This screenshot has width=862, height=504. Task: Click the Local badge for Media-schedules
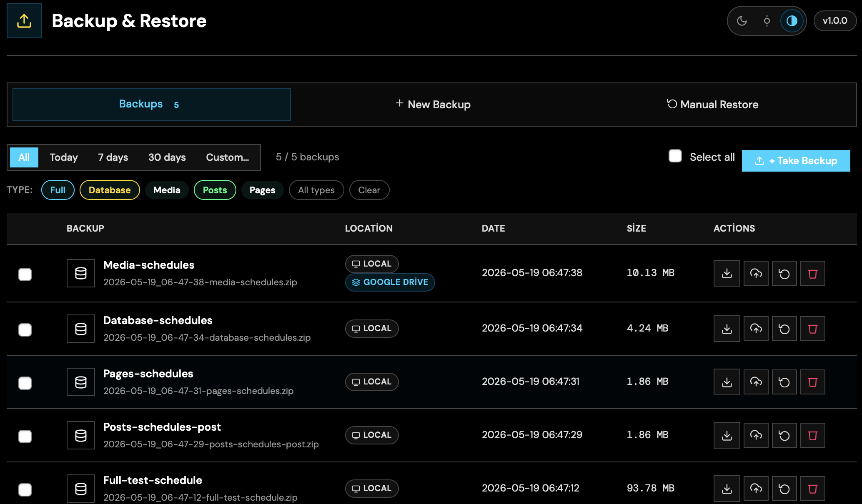pyautogui.click(x=372, y=264)
